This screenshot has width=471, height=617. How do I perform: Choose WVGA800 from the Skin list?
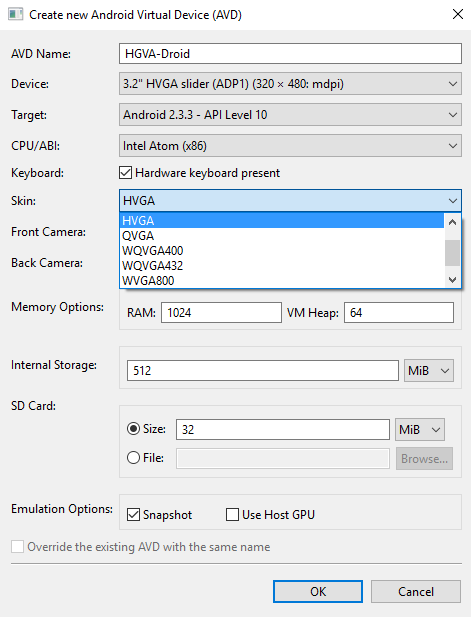click(x=282, y=281)
